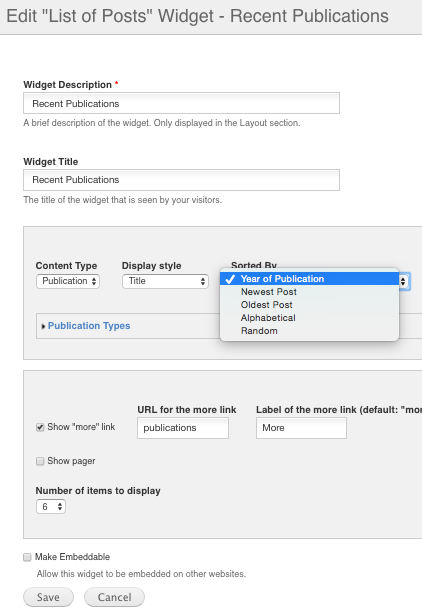Open the Content Type Publication dropdown

[x=68, y=281]
